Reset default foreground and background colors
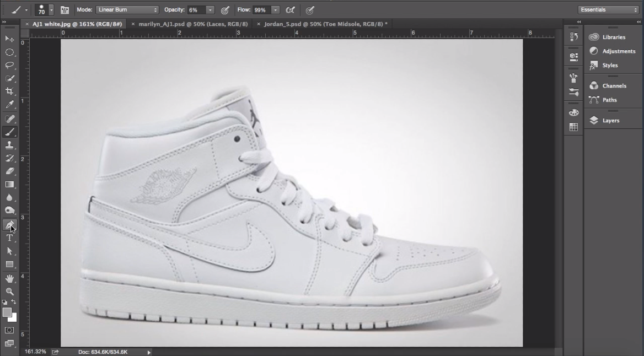Viewport: 644px width, 356px height. 4,302
